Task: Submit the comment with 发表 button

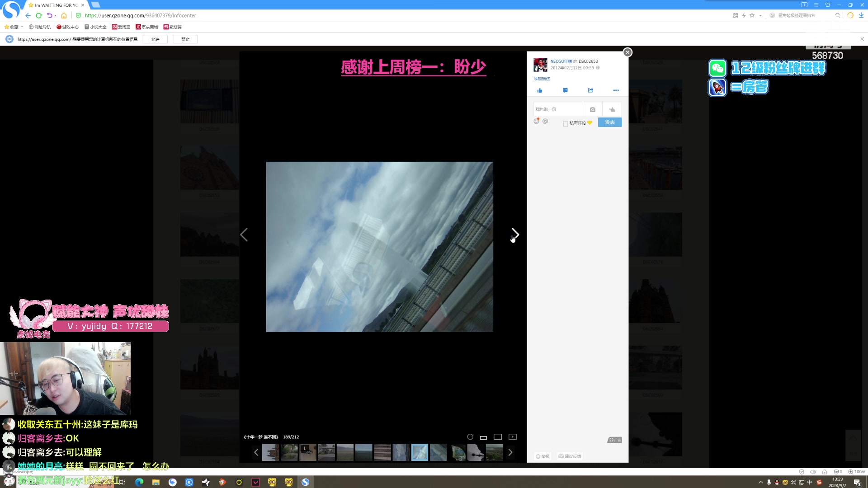Action: [610, 122]
